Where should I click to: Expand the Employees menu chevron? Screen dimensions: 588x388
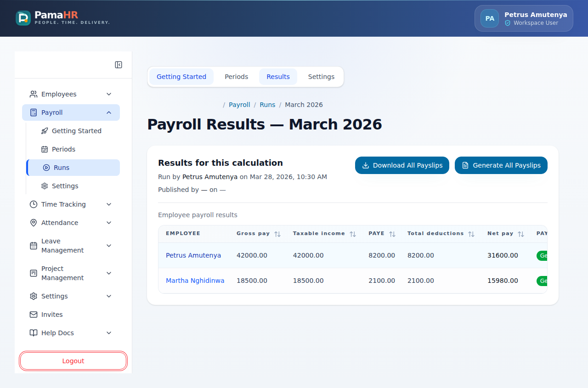point(109,94)
